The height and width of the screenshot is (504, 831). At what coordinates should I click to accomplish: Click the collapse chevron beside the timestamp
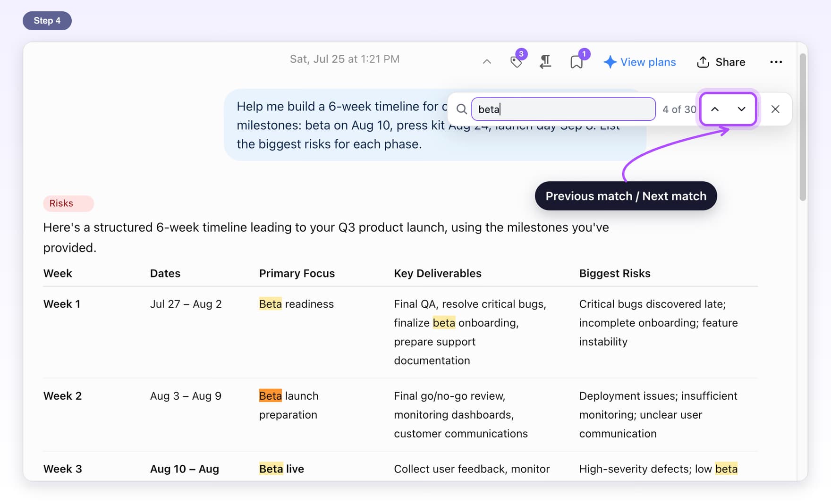487,62
